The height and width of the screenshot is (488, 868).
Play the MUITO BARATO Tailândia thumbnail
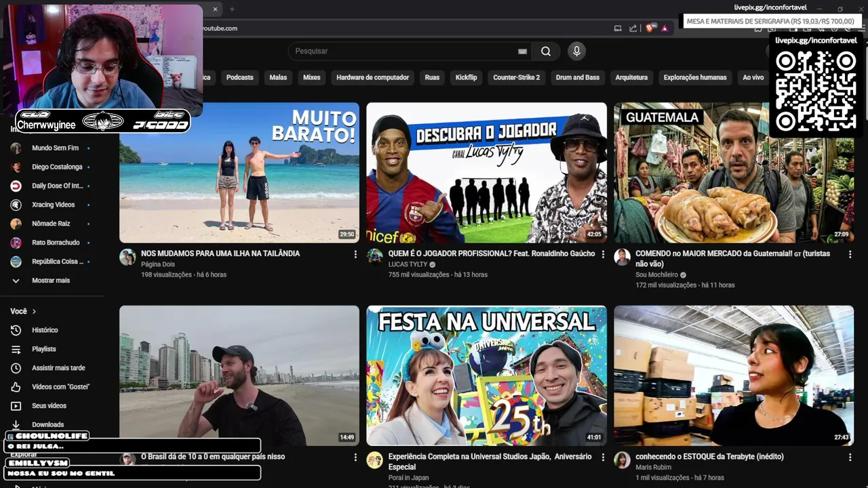(239, 172)
